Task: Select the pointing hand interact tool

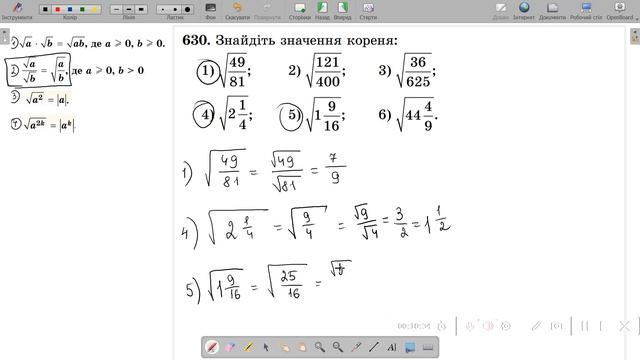Action: pos(284,347)
